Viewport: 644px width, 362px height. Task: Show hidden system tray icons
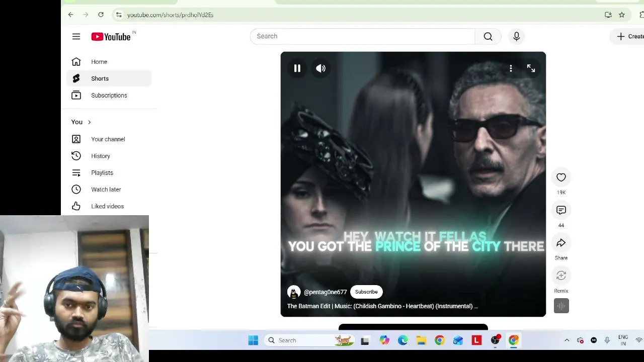tap(567, 340)
